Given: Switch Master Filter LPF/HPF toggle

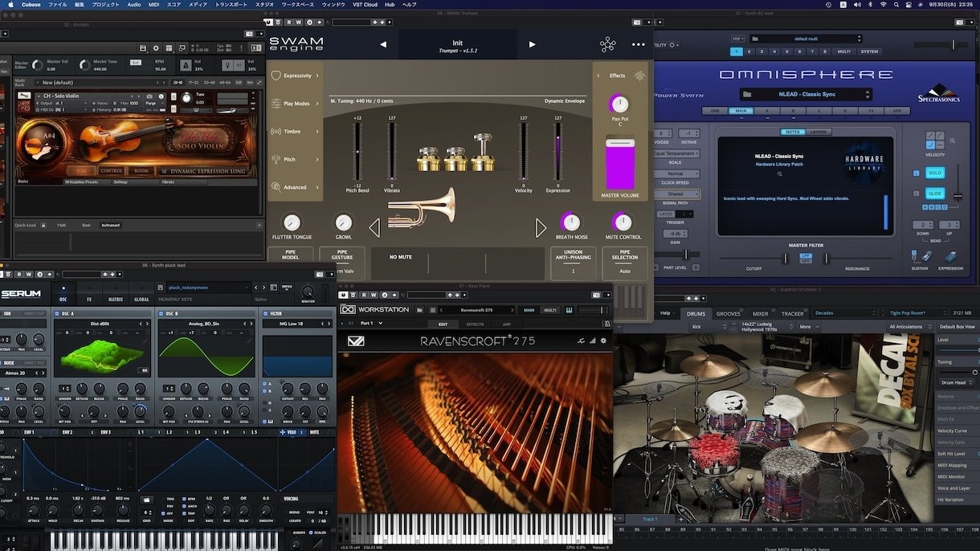Looking at the screenshot, I should (806, 258).
